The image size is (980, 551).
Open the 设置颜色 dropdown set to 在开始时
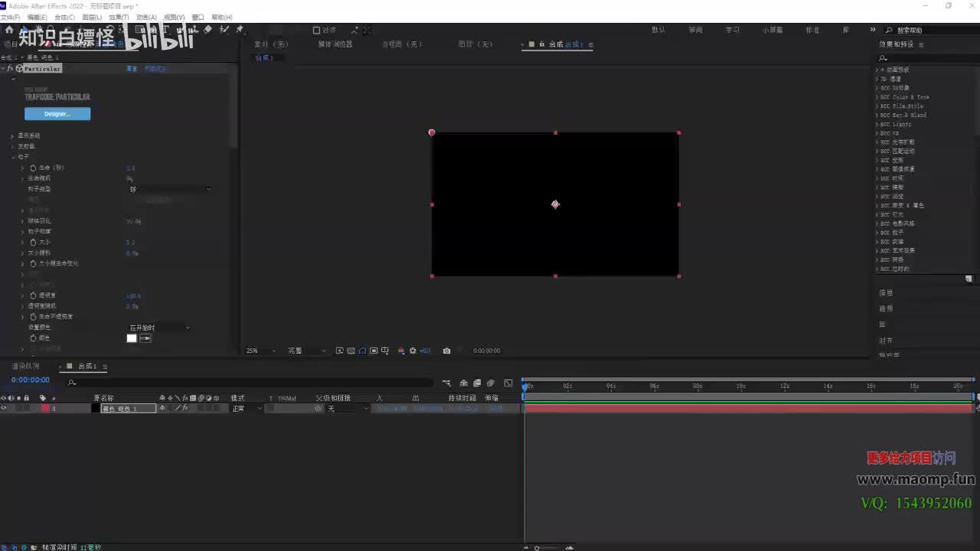pyautogui.click(x=159, y=328)
